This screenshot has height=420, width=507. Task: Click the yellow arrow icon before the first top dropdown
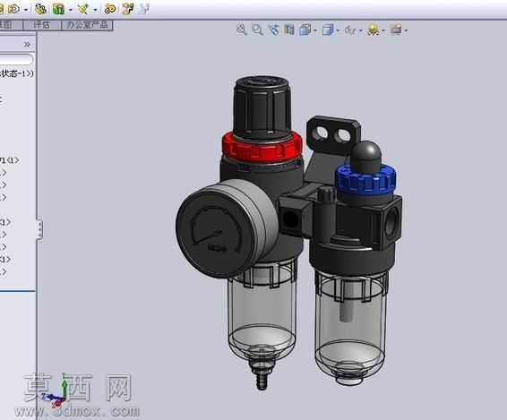click(14, 9)
